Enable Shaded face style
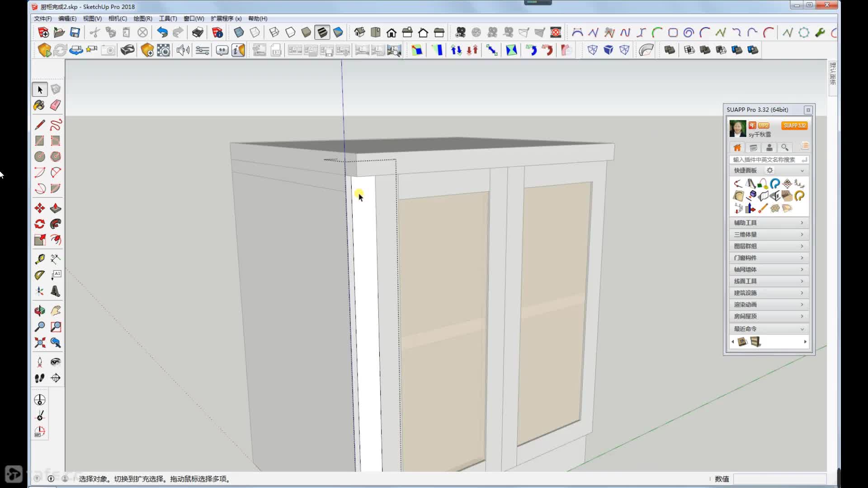 (x=306, y=32)
